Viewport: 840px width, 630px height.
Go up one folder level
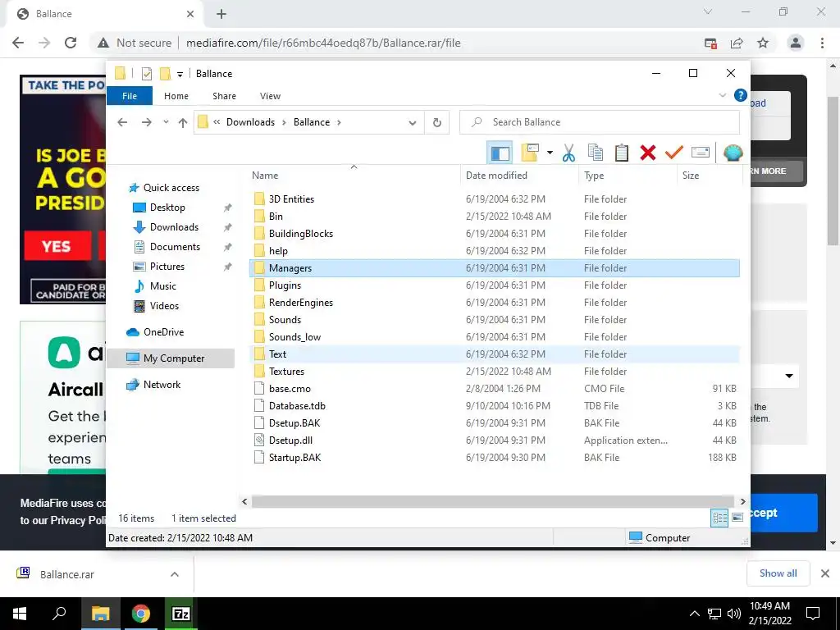tap(183, 123)
